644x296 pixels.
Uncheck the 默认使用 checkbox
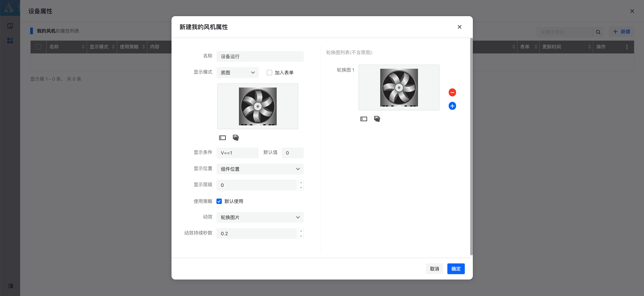pos(219,201)
